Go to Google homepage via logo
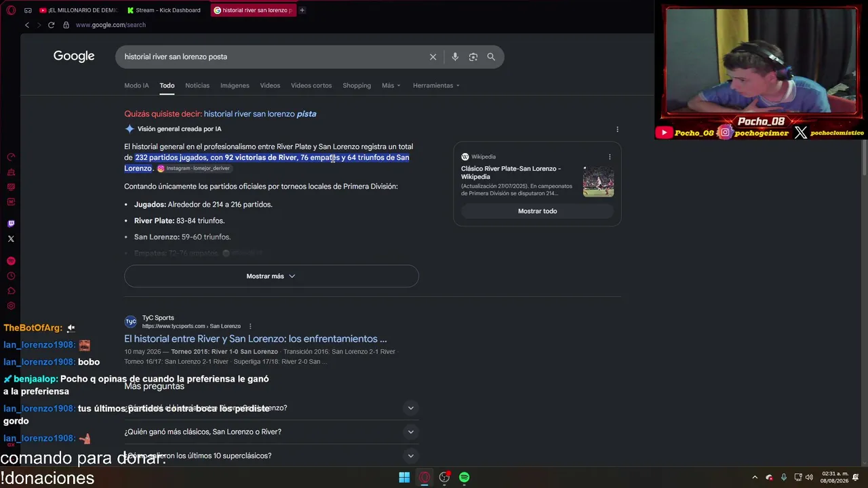 click(74, 56)
